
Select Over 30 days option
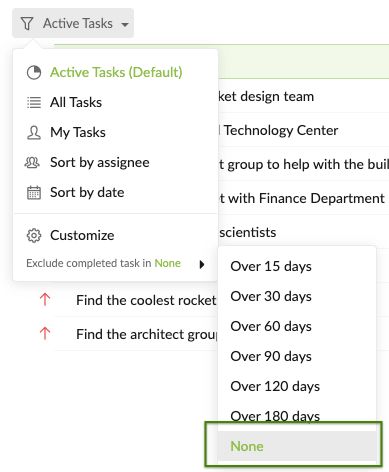tap(271, 296)
